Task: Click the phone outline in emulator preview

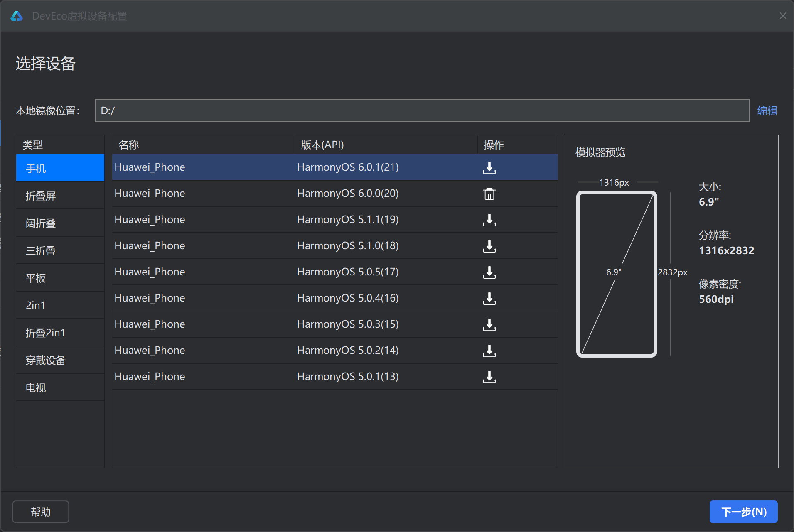Action: [617, 274]
